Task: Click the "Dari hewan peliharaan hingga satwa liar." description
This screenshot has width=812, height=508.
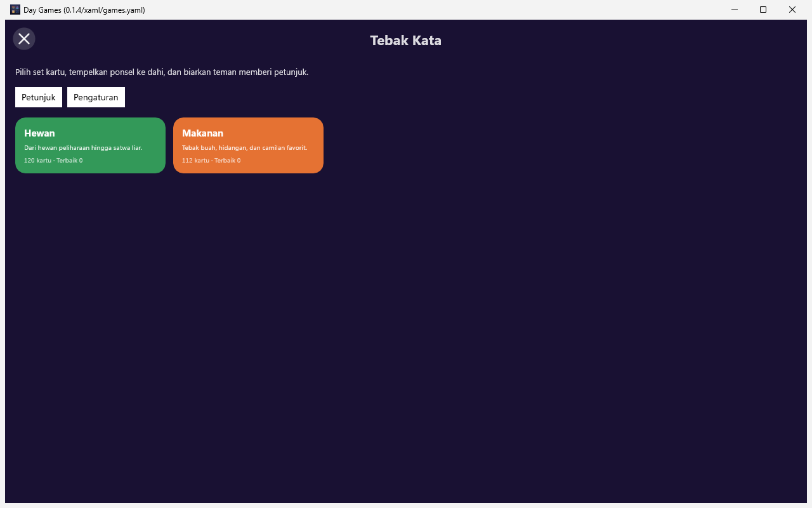Action: 83,148
